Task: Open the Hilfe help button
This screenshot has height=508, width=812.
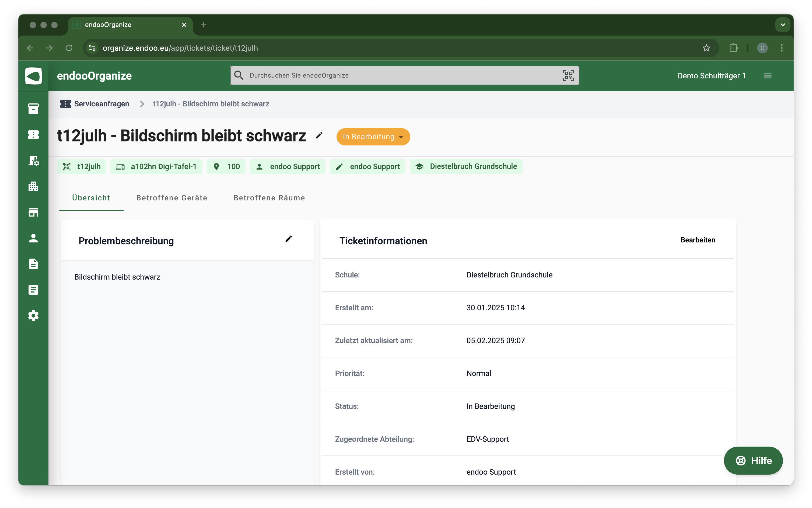Action: (x=753, y=460)
